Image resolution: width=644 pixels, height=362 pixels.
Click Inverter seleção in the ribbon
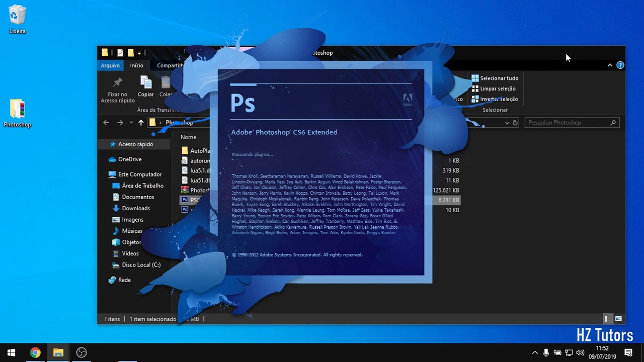point(495,99)
